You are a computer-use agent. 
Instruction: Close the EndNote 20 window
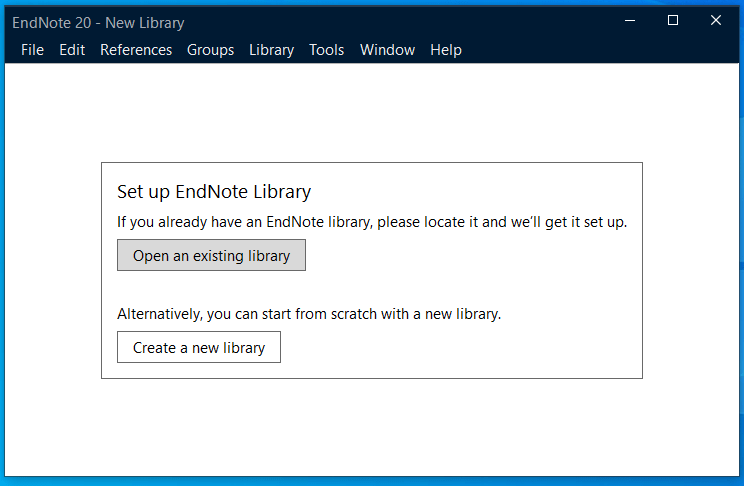pos(716,20)
